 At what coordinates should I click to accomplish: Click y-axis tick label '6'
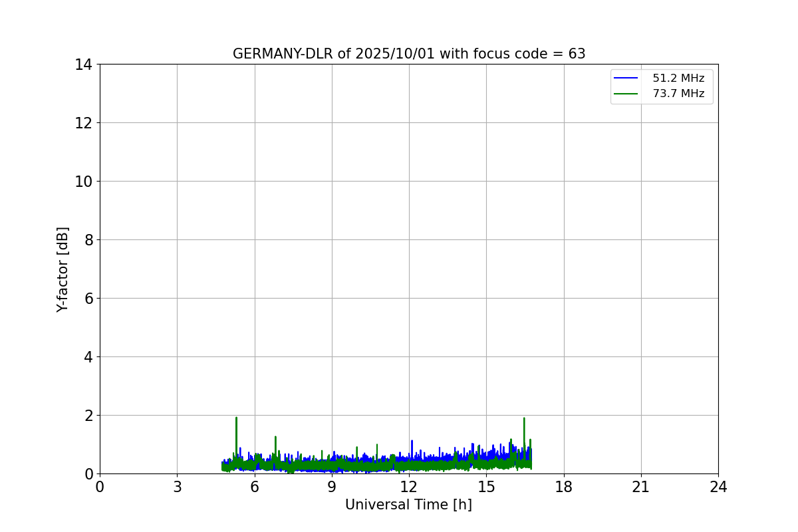pos(88,299)
